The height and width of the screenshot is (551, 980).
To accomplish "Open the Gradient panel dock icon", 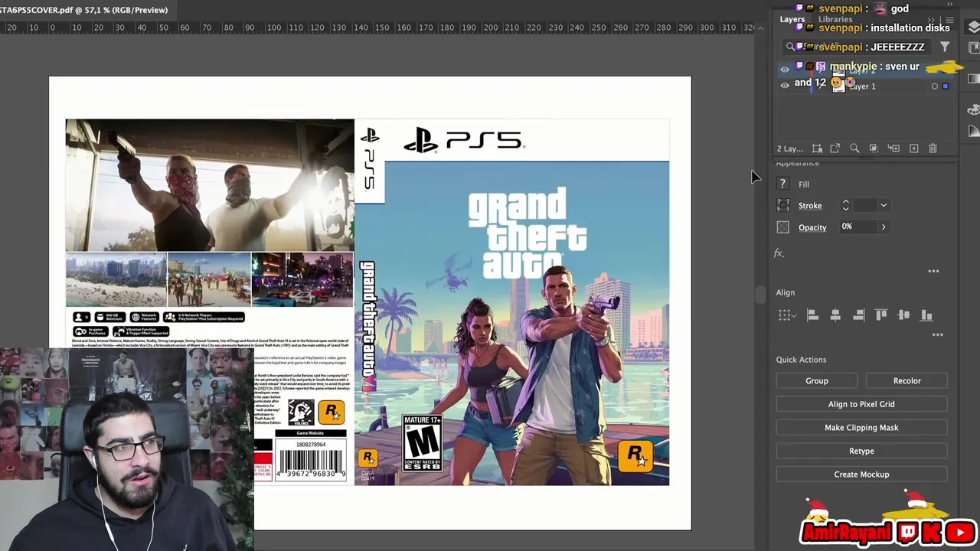I will 974,79.
